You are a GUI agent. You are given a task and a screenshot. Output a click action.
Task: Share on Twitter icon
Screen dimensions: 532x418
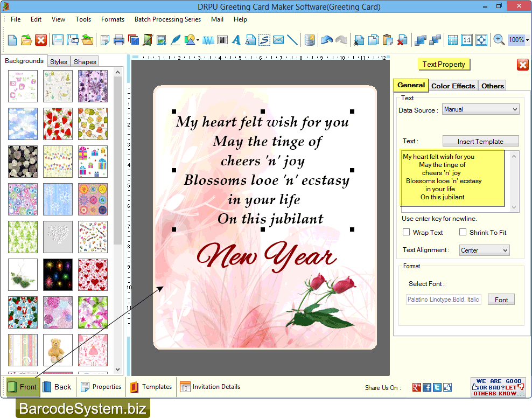pos(437,387)
